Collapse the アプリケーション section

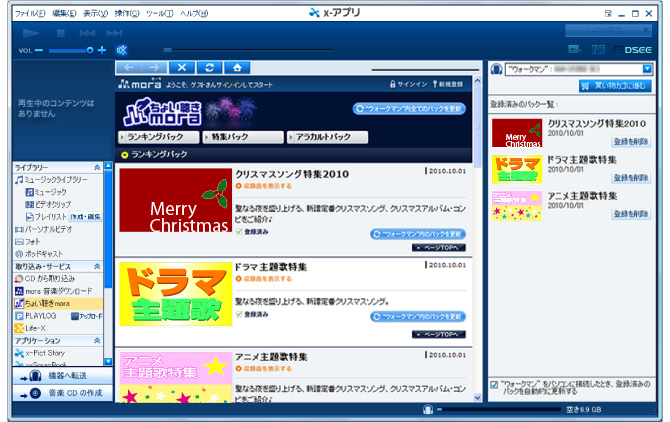coord(96,341)
